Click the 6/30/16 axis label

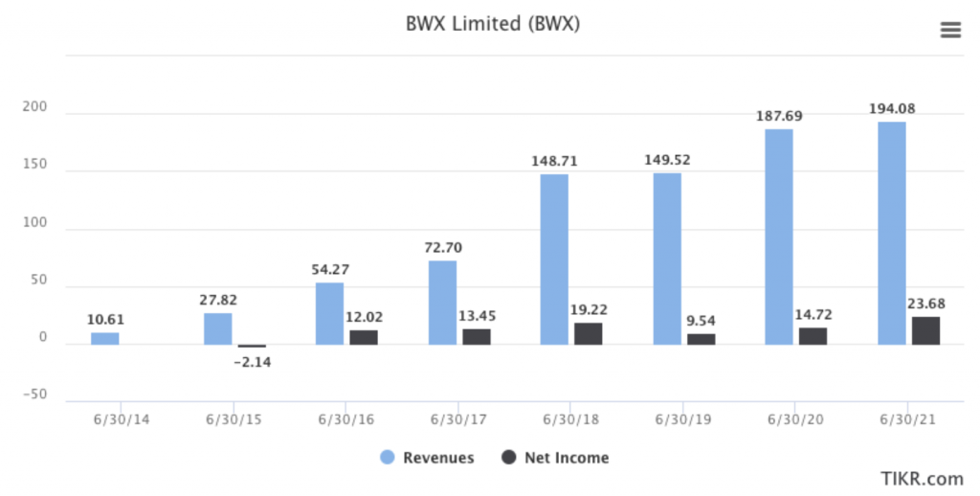346,419
